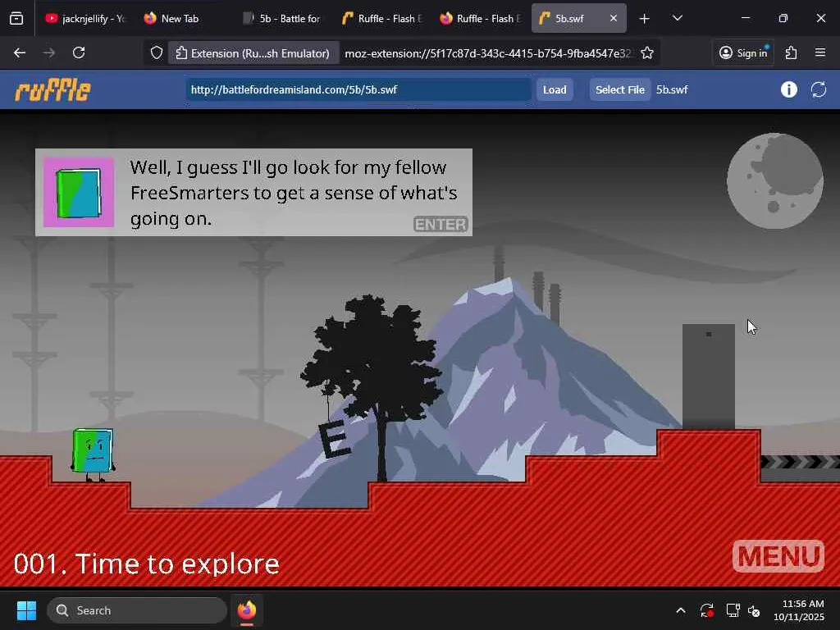Select the second Ruffle - Flash Emulator tab with Firefox icon
840x630 pixels.
tap(480, 19)
